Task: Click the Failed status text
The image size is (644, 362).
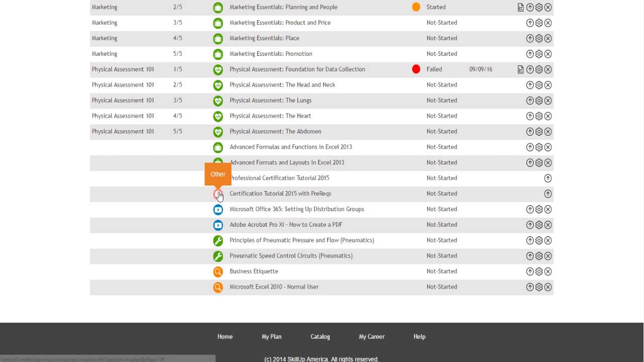Action: click(434, 69)
